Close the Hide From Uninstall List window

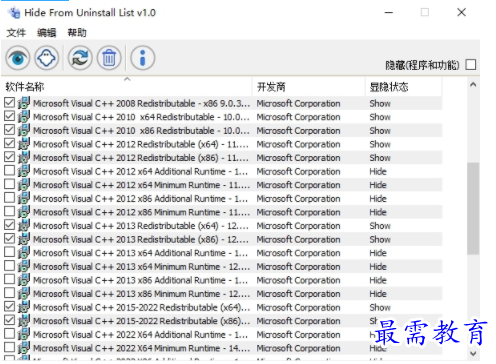[461, 13]
